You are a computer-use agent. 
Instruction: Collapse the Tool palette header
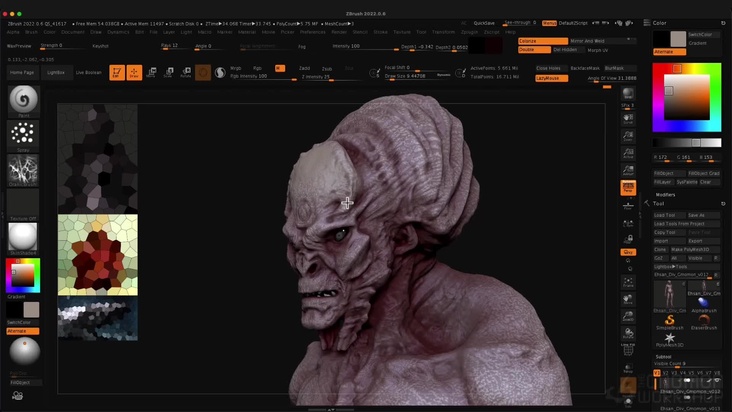(x=658, y=203)
